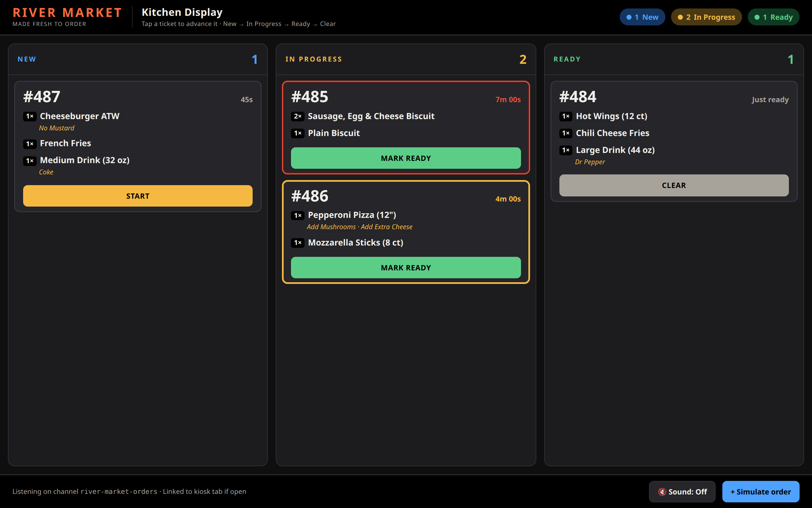Screen dimensions: 812x508
Task: Select ticket number #486
Action: point(310,196)
